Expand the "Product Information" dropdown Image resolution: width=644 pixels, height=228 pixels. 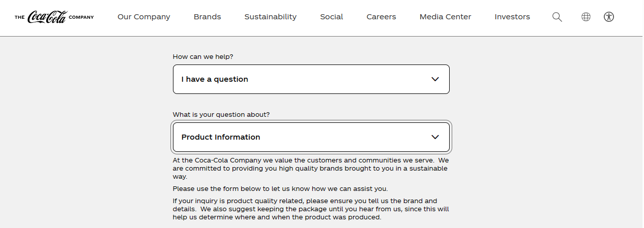(x=305, y=137)
